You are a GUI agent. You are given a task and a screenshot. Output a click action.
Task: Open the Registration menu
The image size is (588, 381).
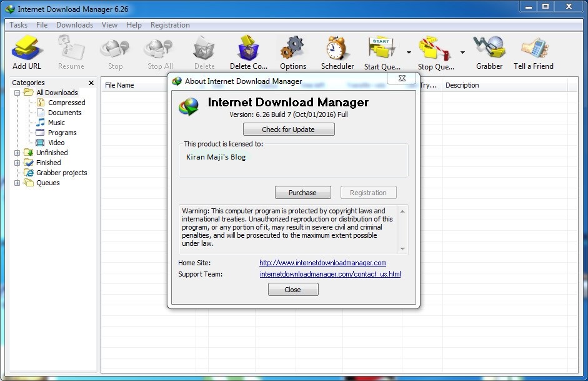(170, 25)
